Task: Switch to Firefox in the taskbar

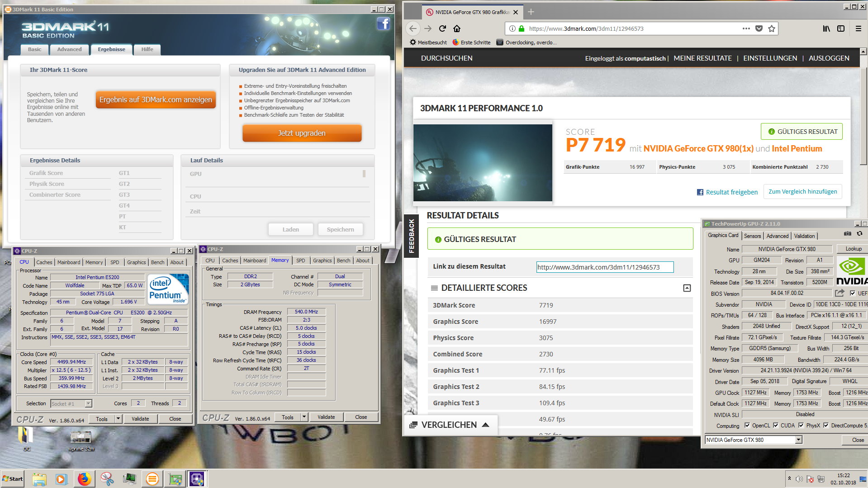Action: click(x=84, y=479)
